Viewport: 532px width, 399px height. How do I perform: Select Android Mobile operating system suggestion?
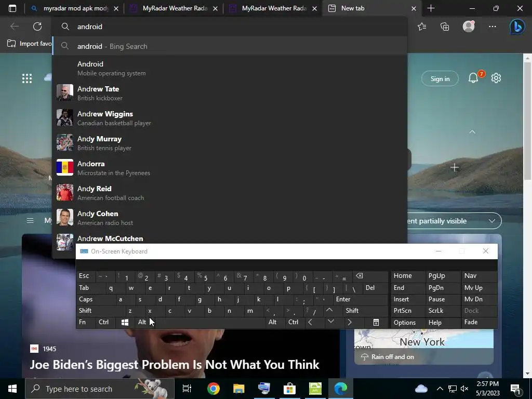[230, 68]
